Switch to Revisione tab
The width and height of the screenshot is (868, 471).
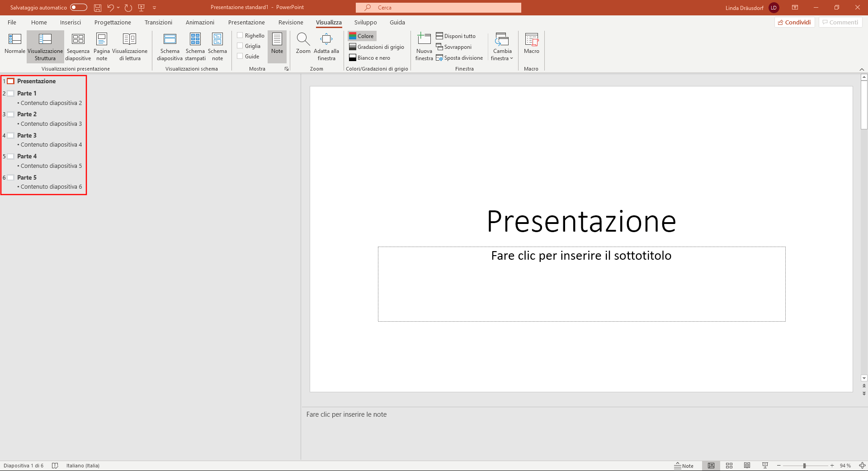tap(291, 22)
